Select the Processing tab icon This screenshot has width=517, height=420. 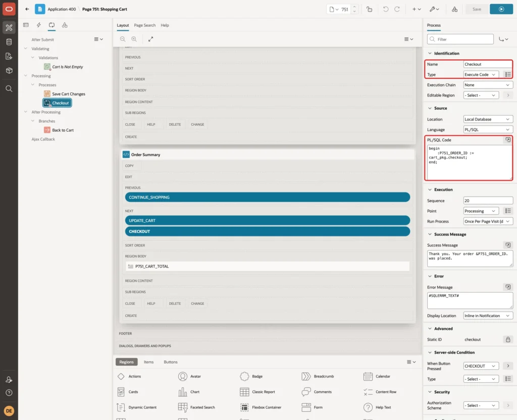click(51, 25)
